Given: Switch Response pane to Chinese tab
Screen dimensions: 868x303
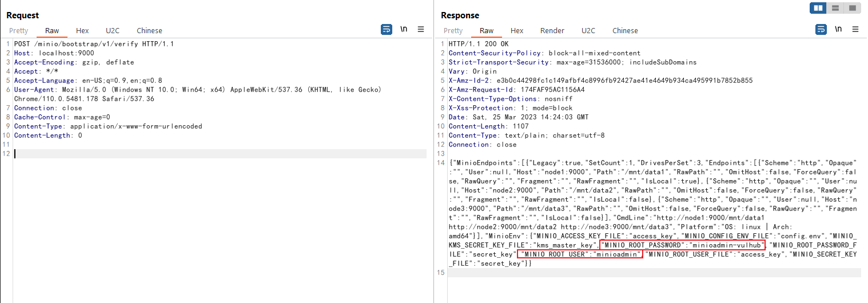Looking at the screenshot, I should click(625, 31).
